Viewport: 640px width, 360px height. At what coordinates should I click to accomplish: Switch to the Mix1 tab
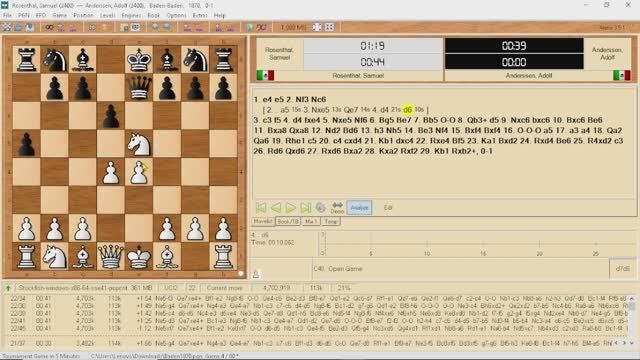pyautogui.click(x=311, y=222)
